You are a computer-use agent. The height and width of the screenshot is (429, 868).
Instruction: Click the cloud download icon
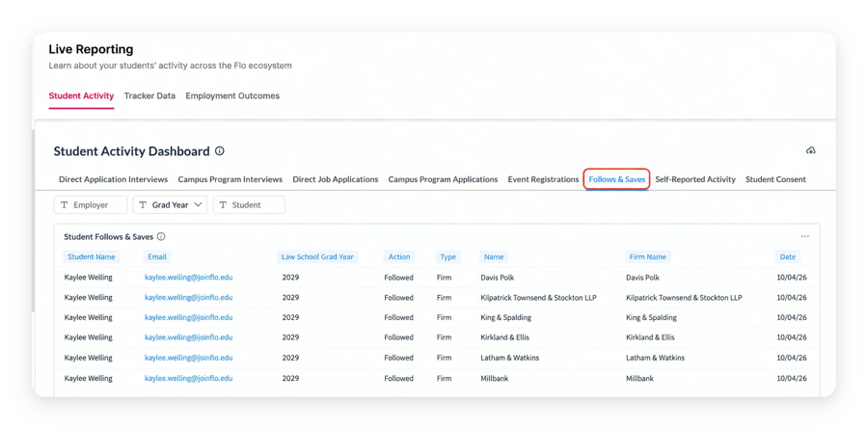click(x=810, y=150)
